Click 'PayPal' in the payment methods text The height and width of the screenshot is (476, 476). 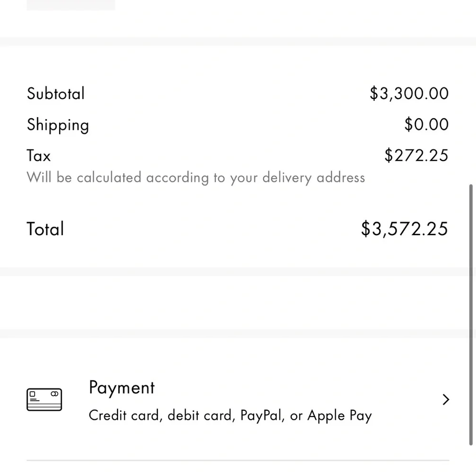click(x=261, y=416)
